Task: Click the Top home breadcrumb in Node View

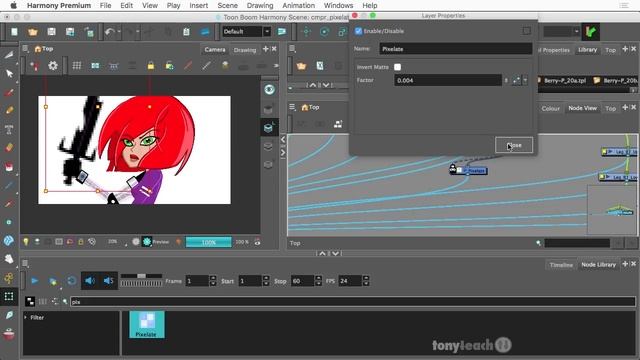Action: [310, 107]
